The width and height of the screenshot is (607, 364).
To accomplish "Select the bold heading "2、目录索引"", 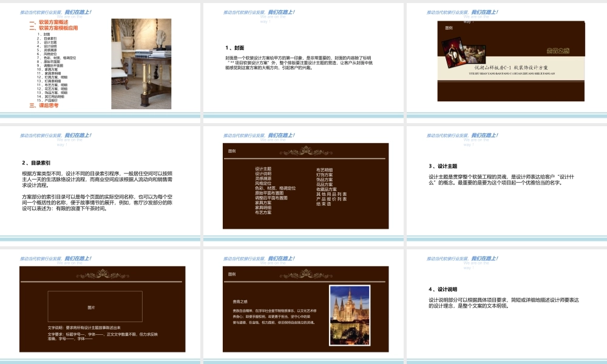I will (36, 163).
